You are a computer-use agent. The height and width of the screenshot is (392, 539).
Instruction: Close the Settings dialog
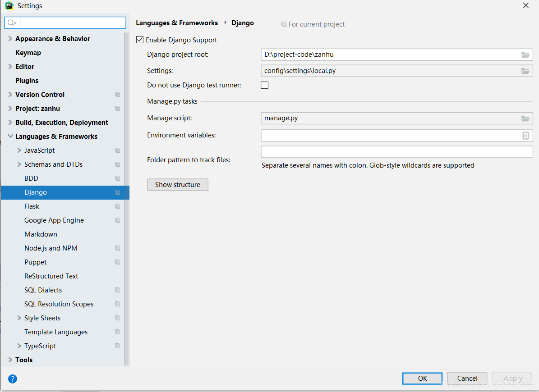click(525, 5)
